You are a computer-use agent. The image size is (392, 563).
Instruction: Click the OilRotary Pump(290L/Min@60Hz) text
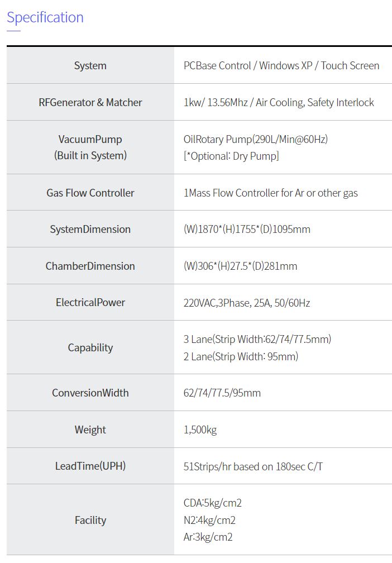pos(255,139)
